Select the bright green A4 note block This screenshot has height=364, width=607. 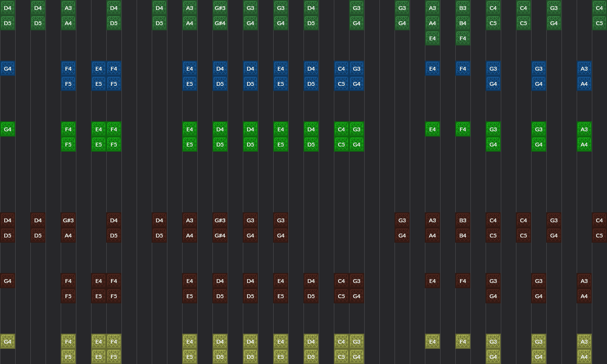584,144
